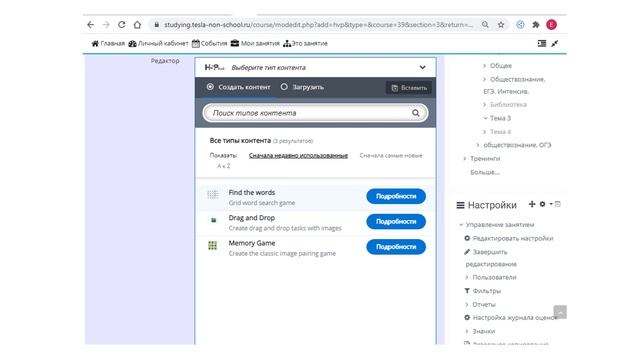Click the Настройки block hide icon

(558, 204)
